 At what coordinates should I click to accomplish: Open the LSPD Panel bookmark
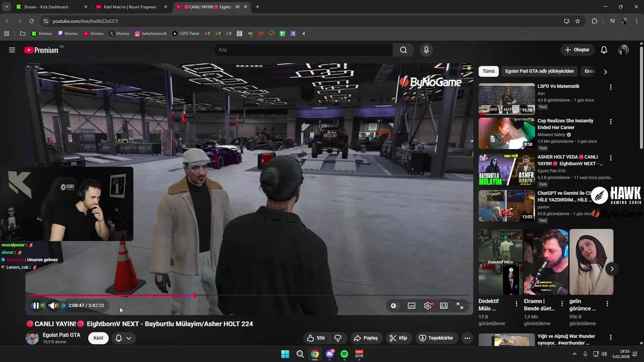coord(186,34)
